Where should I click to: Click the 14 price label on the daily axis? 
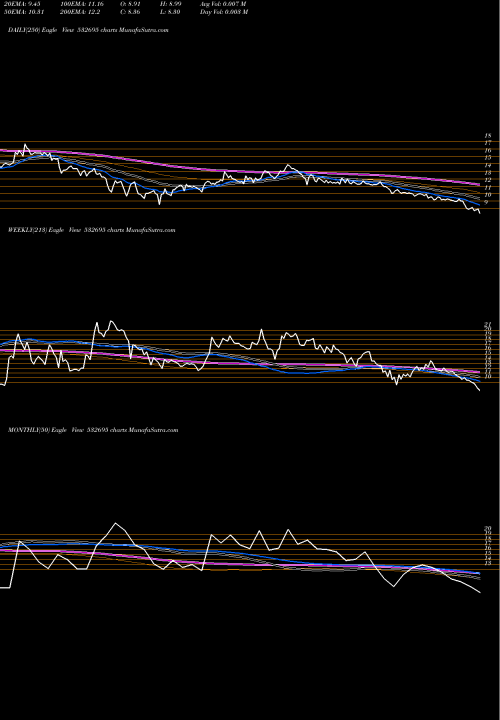point(488,165)
